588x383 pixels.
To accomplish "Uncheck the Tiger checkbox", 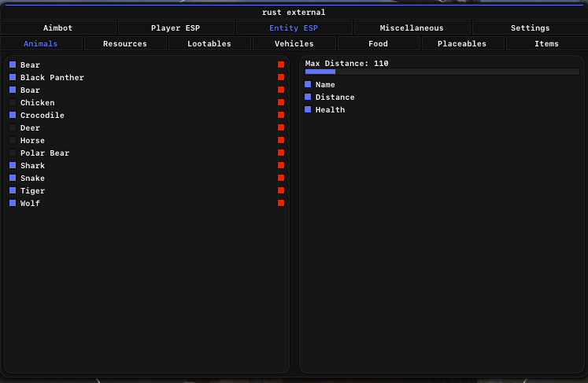I will [13, 190].
